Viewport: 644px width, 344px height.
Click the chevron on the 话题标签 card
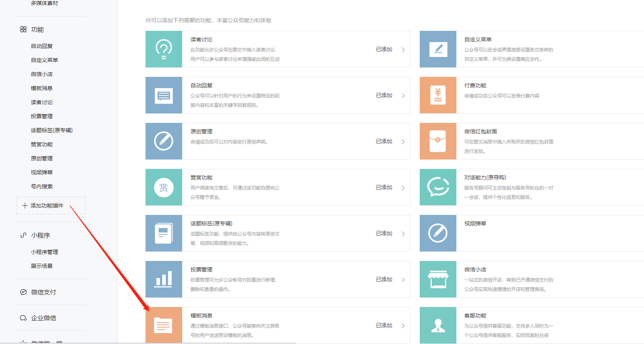pos(403,234)
